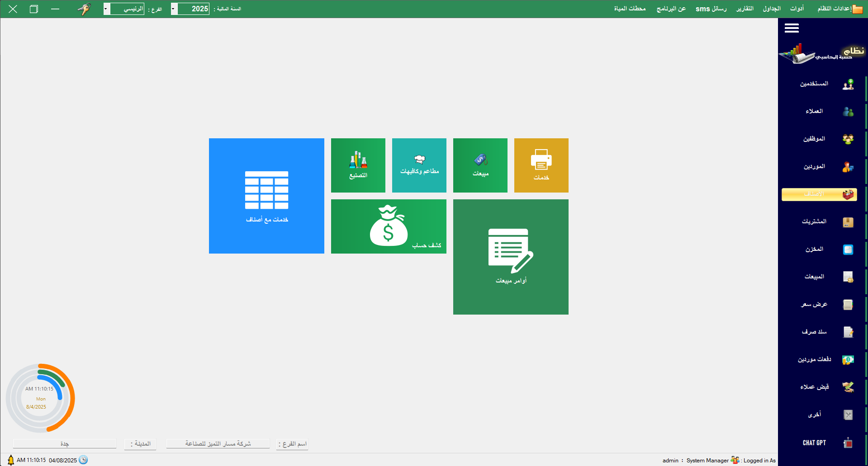Viewport: 868px width, 466px height.
Task: Click the bell icon in status bar
Action: click(10, 460)
